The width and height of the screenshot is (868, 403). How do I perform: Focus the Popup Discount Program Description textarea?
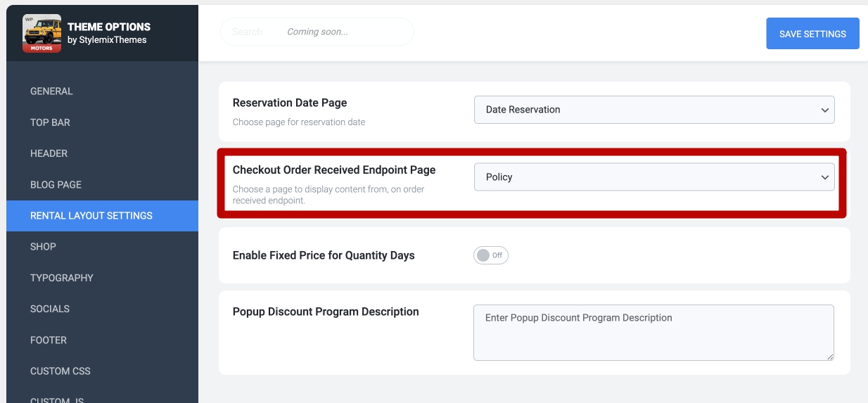(x=653, y=332)
